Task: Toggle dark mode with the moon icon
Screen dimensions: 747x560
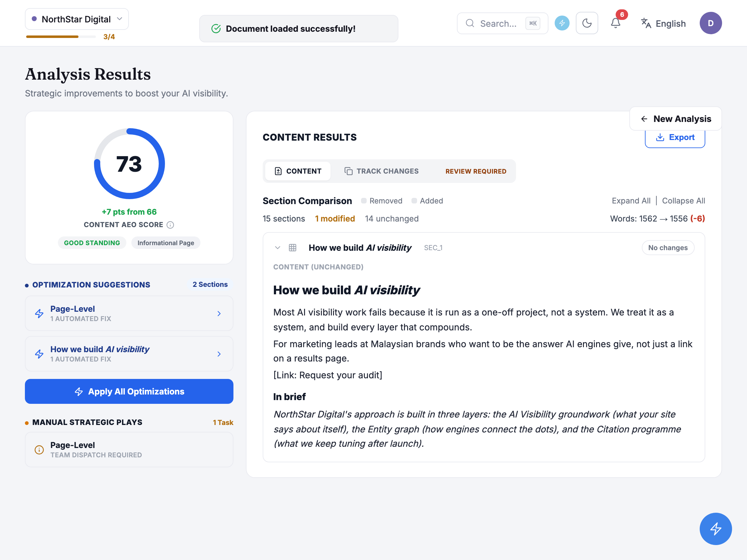Action: tap(587, 23)
